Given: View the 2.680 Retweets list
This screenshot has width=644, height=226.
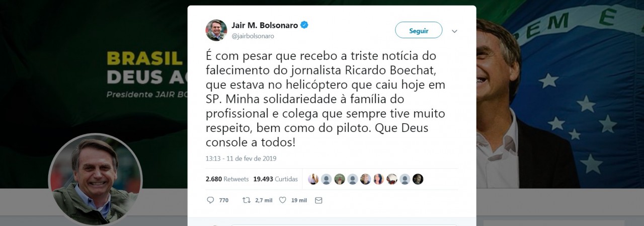Looking at the screenshot, I should tap(227, 179).
